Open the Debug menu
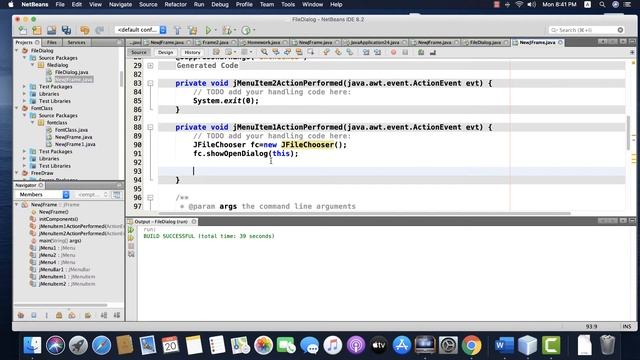 [220, 4]
